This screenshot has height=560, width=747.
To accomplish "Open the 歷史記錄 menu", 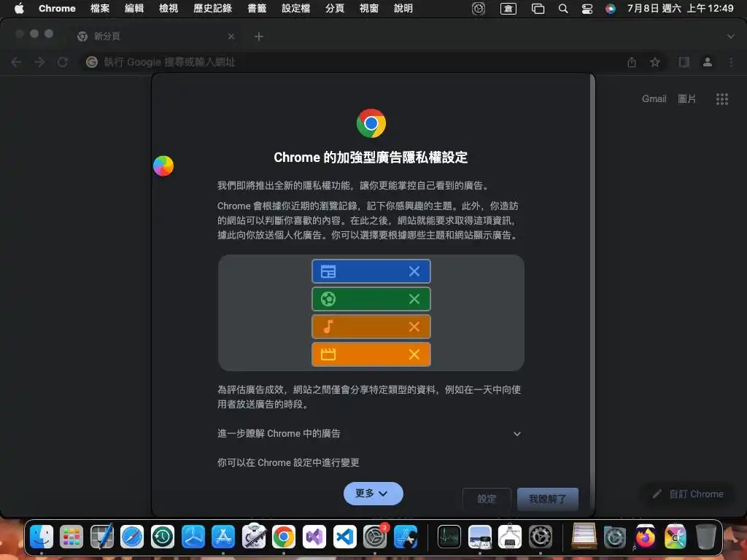I will click(x=213, y=9).
